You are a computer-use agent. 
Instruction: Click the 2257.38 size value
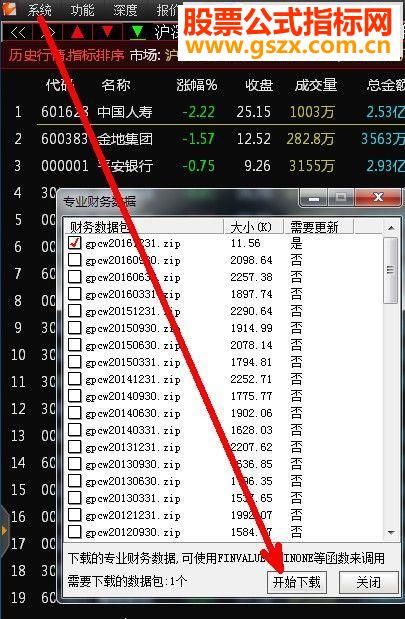(251, 277)
